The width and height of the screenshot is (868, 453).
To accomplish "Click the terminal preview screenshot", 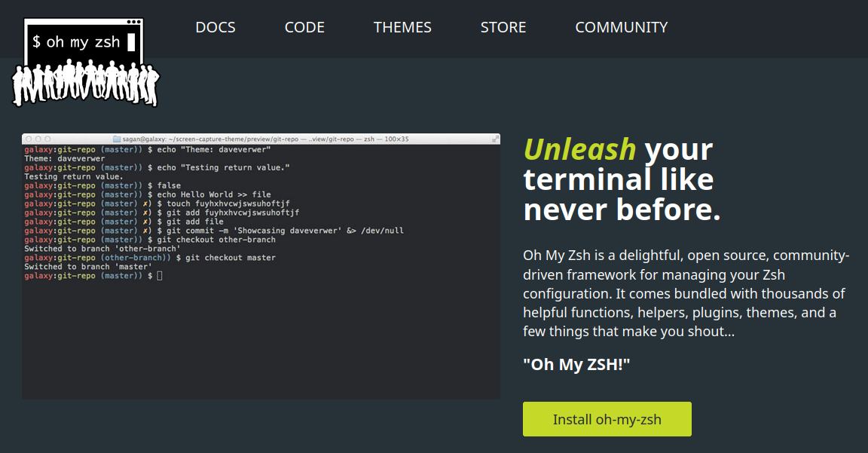I will click(x=261, y=266).
